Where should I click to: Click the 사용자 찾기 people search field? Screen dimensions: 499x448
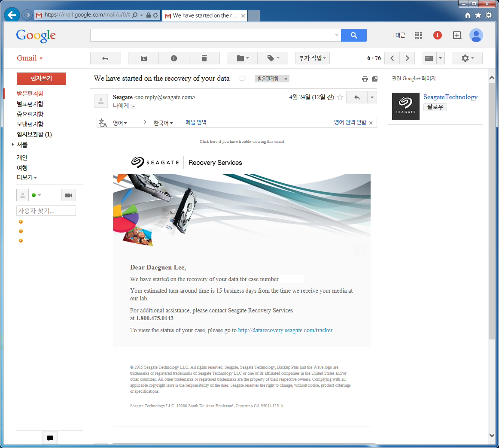46,211
